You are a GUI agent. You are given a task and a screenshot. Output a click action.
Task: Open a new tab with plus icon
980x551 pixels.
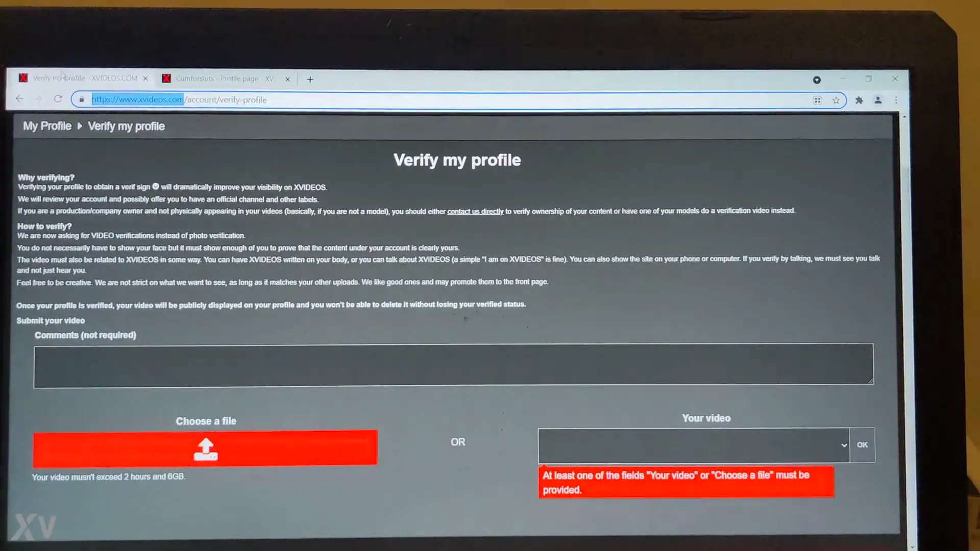[310, 79]
